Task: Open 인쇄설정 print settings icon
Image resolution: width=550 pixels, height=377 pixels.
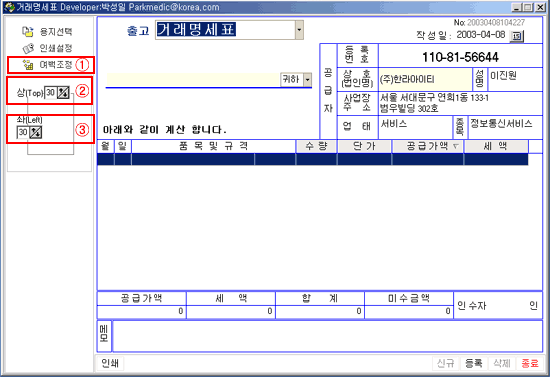Action: pos(28,48)
